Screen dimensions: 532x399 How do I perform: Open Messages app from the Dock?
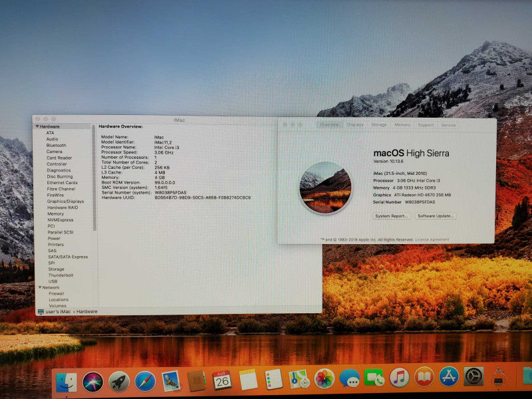[x=350, y=378]
